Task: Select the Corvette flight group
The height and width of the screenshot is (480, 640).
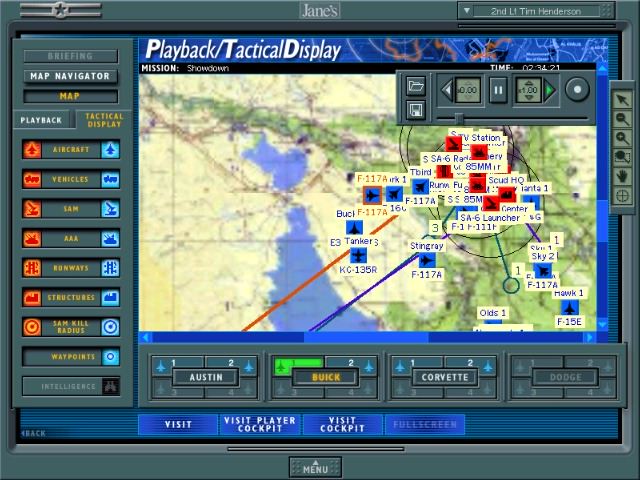Action: point(445,377)
